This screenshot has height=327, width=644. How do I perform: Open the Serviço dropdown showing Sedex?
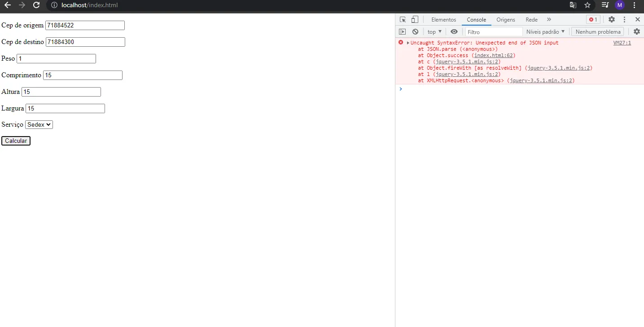39,124
